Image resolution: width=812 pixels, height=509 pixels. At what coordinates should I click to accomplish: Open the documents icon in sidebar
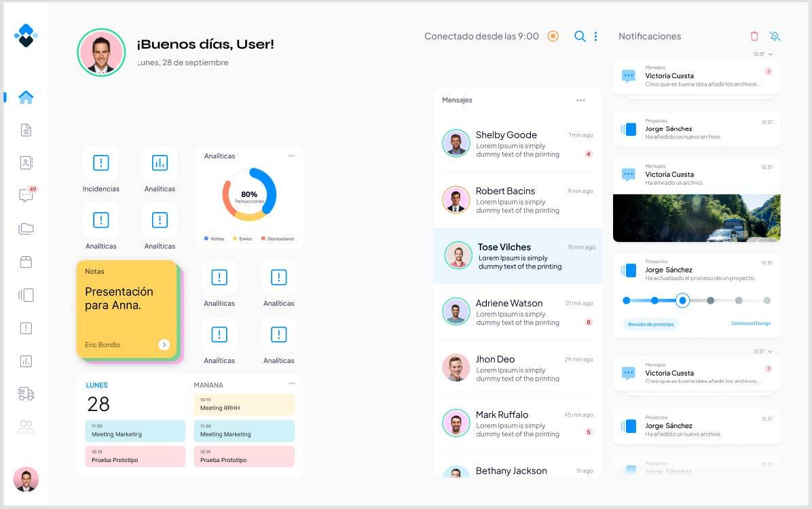(x=26, y=130)
